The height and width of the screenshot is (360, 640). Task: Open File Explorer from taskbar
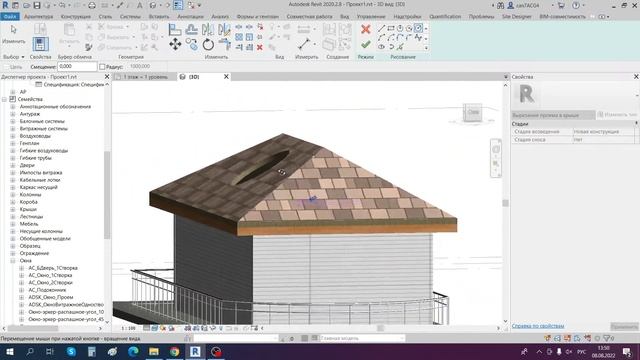(154, 351)
